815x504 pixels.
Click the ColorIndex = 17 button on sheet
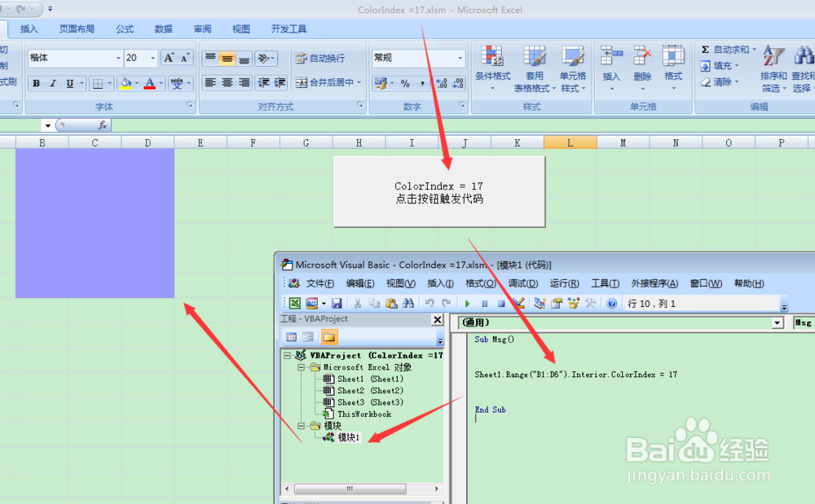(439, 191)
